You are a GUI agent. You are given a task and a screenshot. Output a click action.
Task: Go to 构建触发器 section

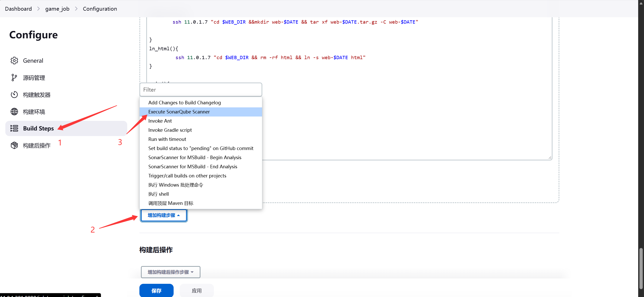pos(37,95)
